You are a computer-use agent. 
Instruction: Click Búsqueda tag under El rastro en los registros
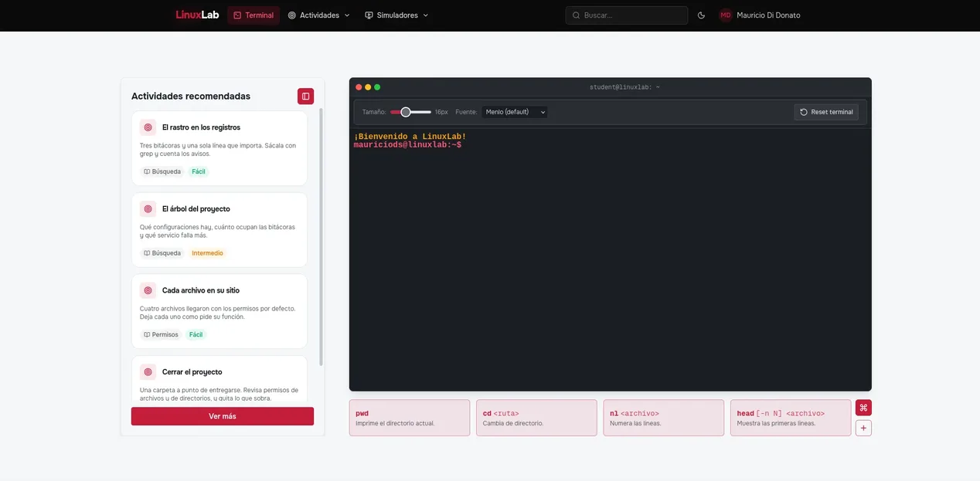click(x=162, y=171)
